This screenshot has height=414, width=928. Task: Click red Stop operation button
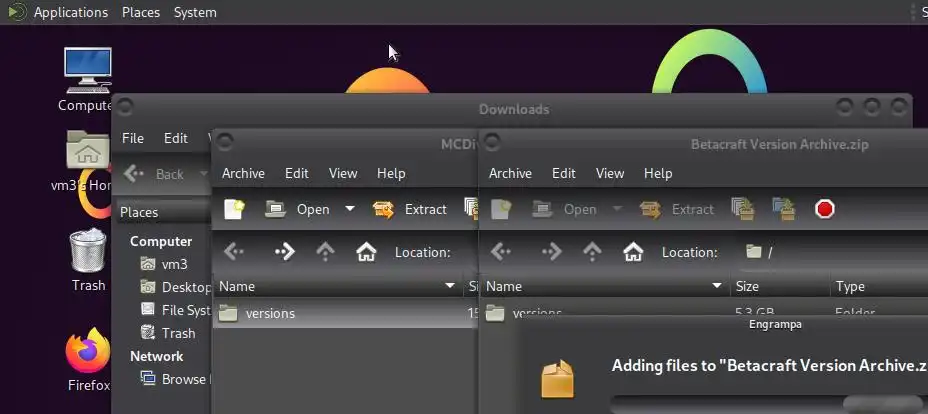click(x=824, y=209)
